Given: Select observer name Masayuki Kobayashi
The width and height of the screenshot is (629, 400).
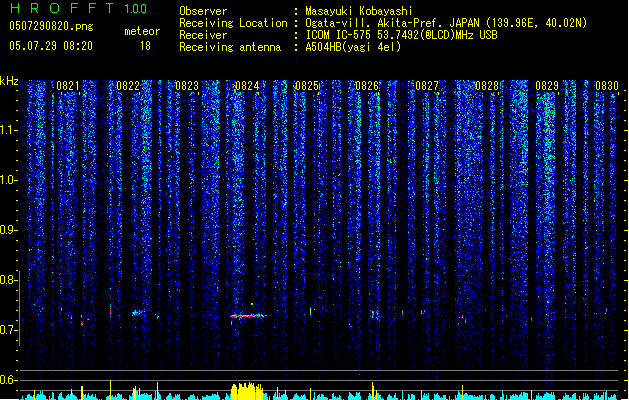Looking at the screenshot, I should (x=359, y=11).
